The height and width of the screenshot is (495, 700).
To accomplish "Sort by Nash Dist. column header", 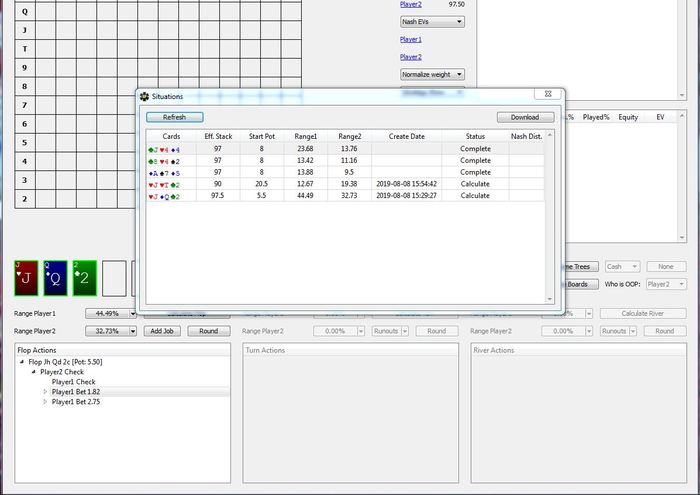I will pos(526,136).
